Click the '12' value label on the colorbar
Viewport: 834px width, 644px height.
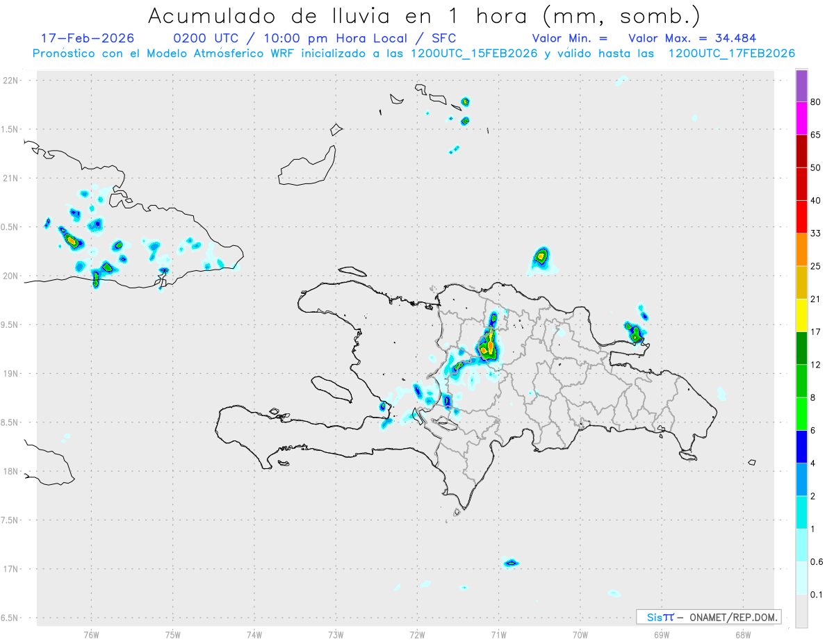(816, 365)
